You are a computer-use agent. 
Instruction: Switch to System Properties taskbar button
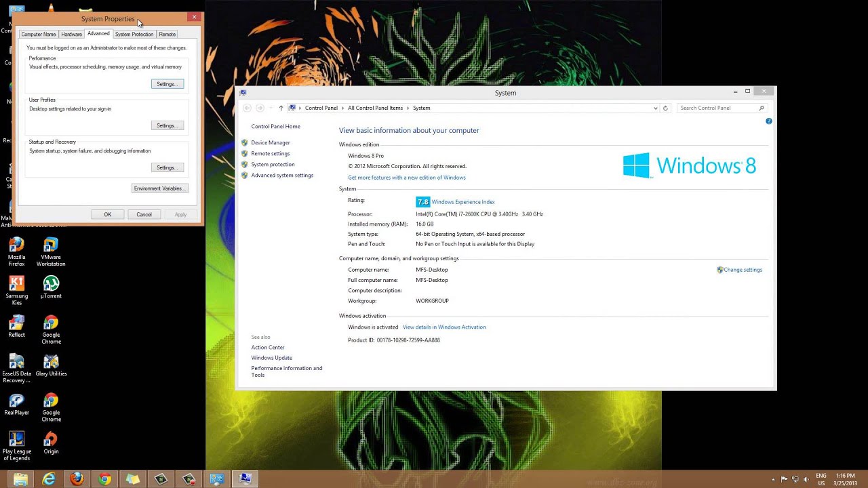coord(245,479)
